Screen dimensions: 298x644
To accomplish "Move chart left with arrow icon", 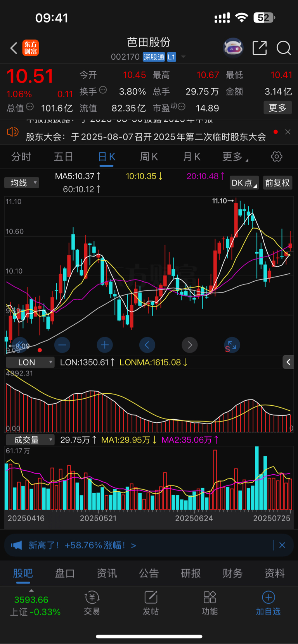I will tap(147, 344).
